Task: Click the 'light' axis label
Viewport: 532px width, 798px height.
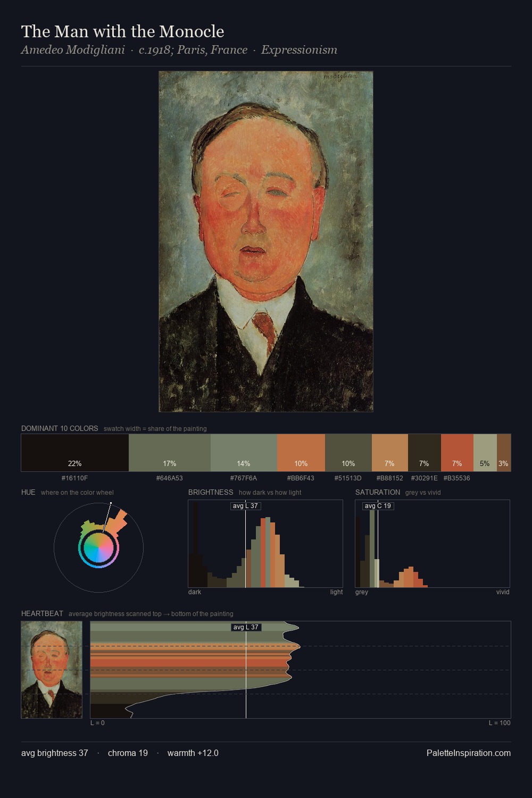Action: click(336, 592)
